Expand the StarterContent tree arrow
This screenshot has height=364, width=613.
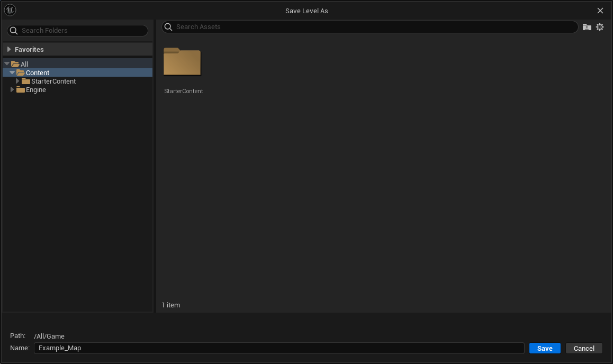pyautogui.click(x=17, y=81)
